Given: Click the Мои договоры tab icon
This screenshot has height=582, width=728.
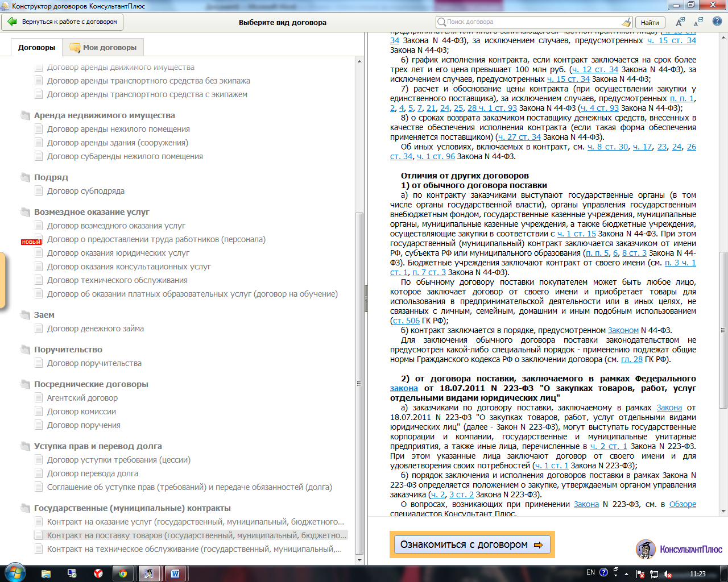Looking at the screenshot, I should (x=75, y=48).
